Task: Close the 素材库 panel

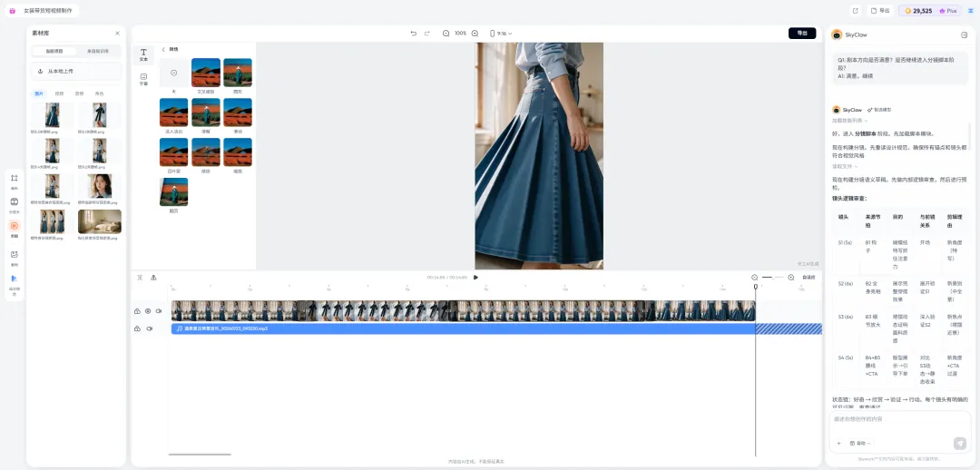Action: click(x=117, y=34)
